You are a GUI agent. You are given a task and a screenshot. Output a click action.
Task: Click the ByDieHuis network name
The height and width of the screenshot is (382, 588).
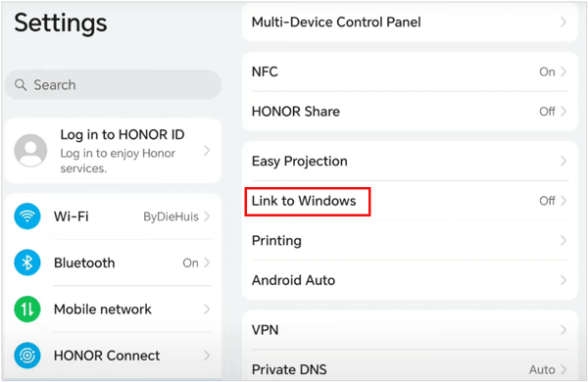click(x=171, y=216)
